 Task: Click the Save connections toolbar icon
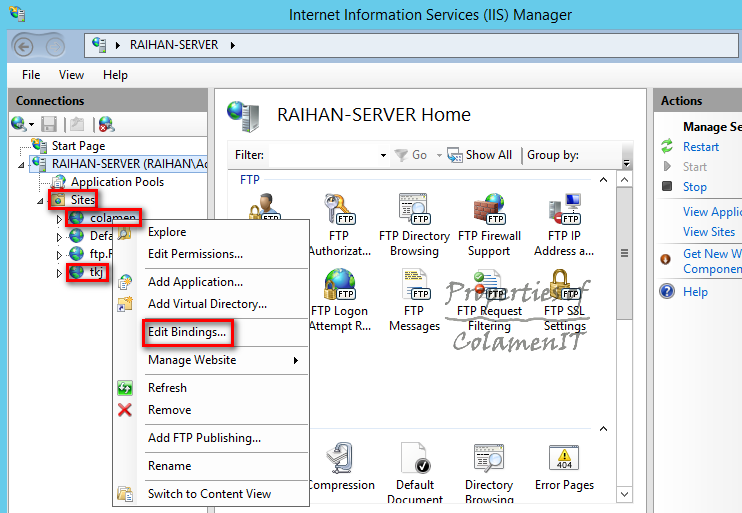[x=49, y=124]
